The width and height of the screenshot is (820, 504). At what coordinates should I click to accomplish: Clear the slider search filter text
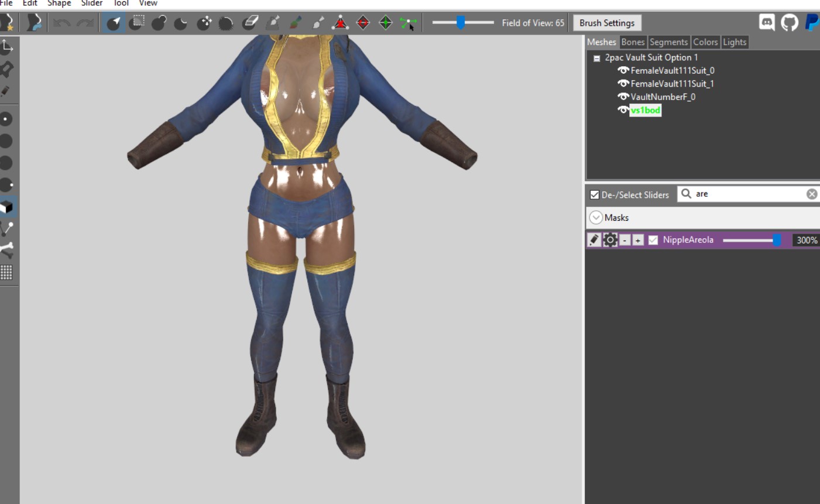pos(812,194)
